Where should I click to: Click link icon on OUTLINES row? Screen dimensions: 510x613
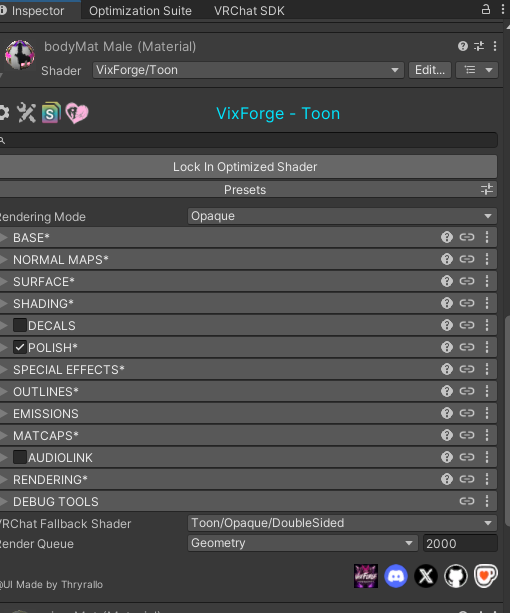[x=467, y=391]
